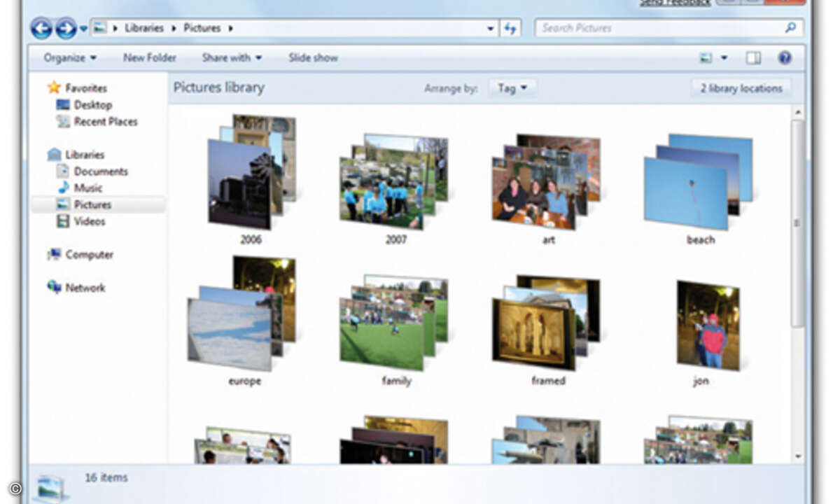
Task: Click the magnifier search icon
Action: (790, 28)
